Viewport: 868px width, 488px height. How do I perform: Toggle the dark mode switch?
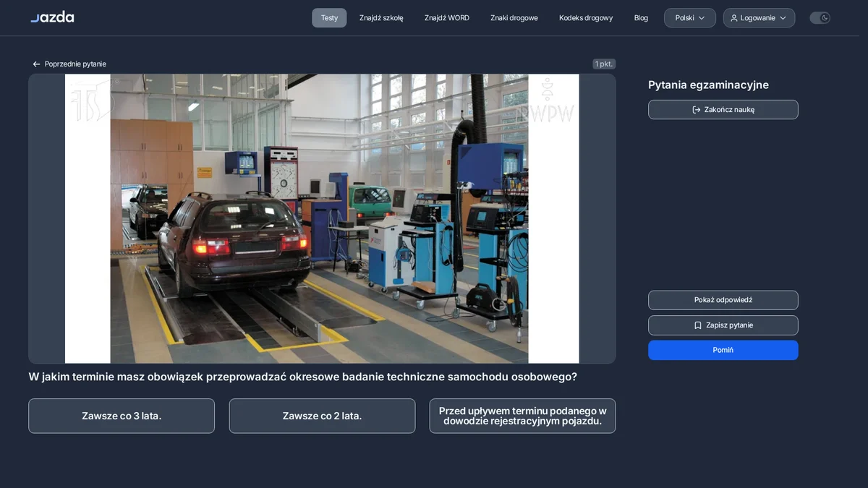click(820, 18)
